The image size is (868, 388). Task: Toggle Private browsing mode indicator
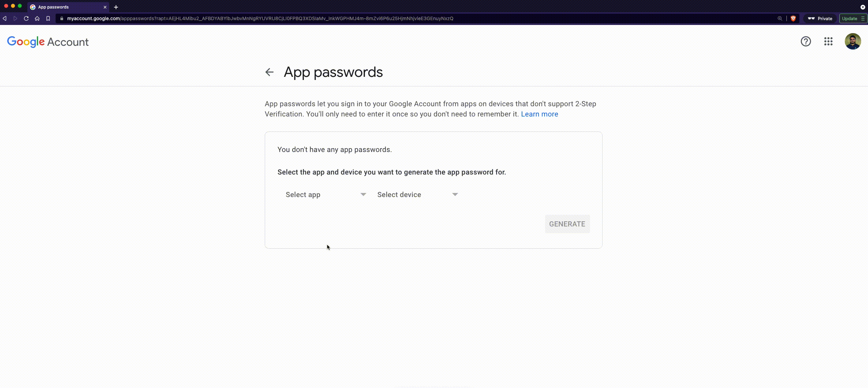pyautogui.click(x=821, y=18)
